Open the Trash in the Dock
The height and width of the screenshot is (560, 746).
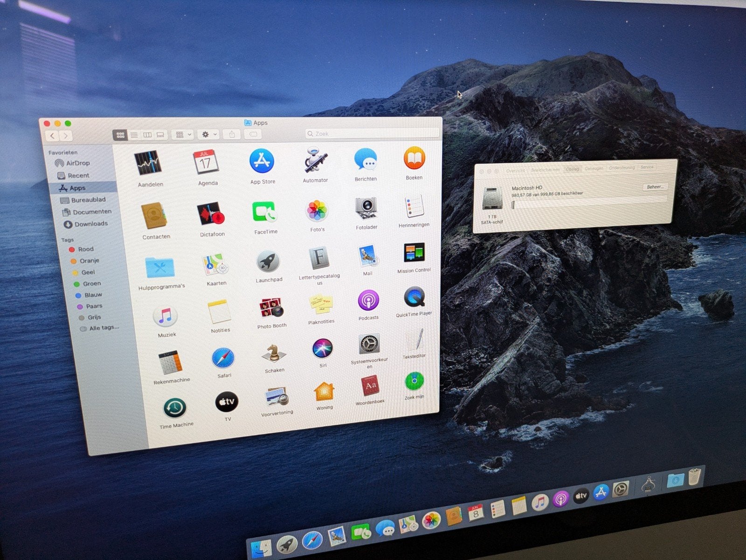click(x=694, y=477)
